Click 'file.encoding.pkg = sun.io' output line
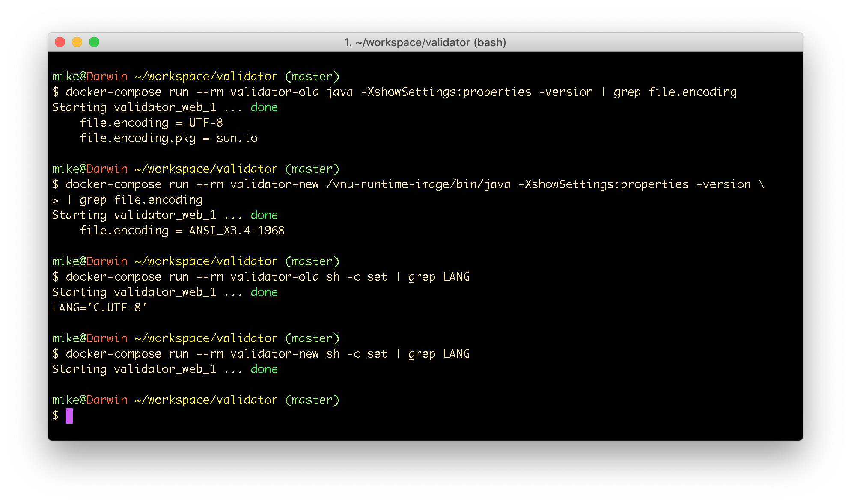 pos(169,138)
